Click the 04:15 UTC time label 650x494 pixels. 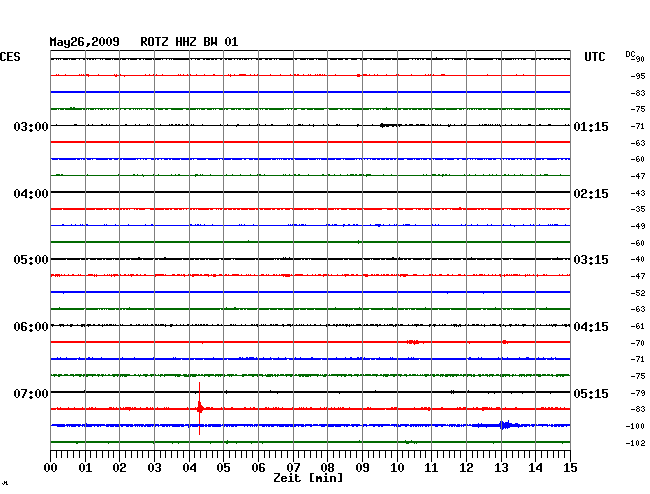click(591, 327)
